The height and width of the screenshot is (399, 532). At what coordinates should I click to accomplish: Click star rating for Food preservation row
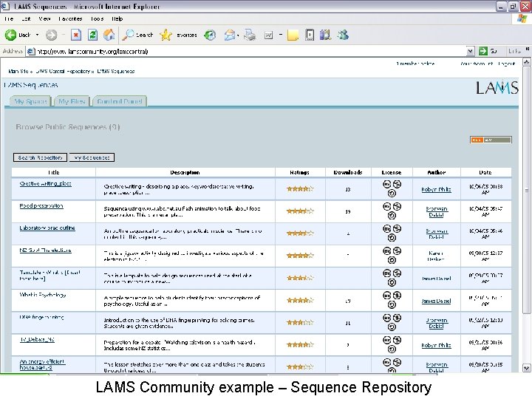coord(300,211)
